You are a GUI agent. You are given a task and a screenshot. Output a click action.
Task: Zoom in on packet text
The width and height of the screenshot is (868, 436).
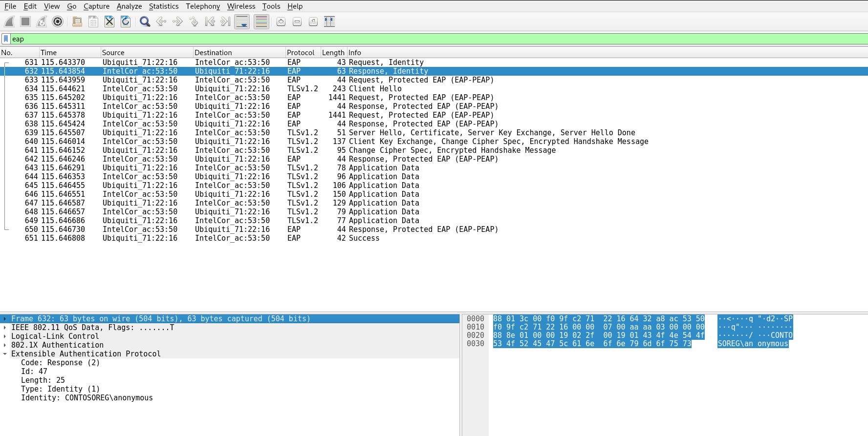point(281,21)
